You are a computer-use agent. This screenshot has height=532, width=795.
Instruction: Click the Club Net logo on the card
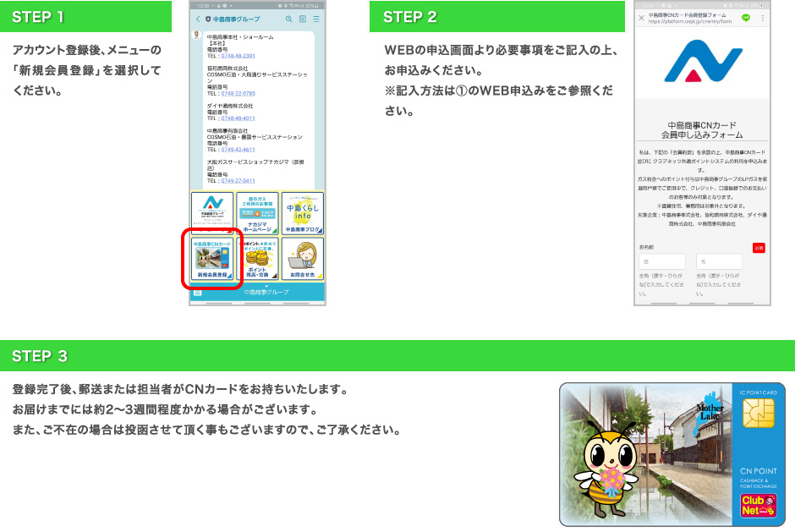coord(758,505)
